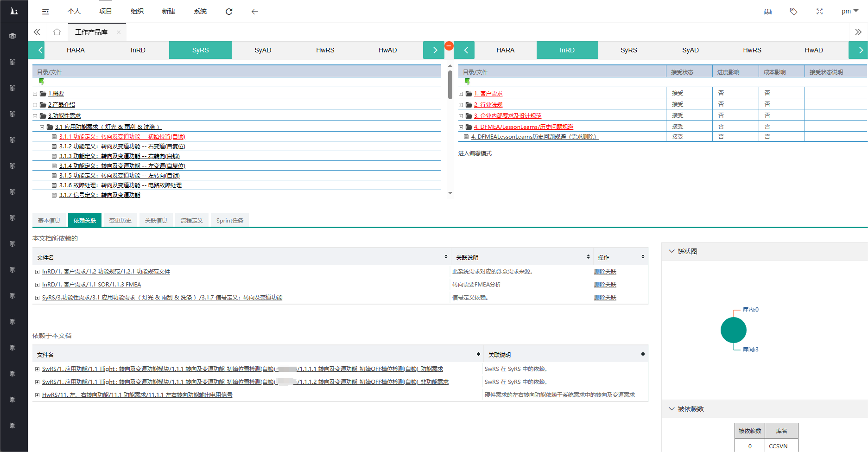Open the 个人 menu
Image resolution: width=868 pixels, height=452 pixels.
[74, 11]
